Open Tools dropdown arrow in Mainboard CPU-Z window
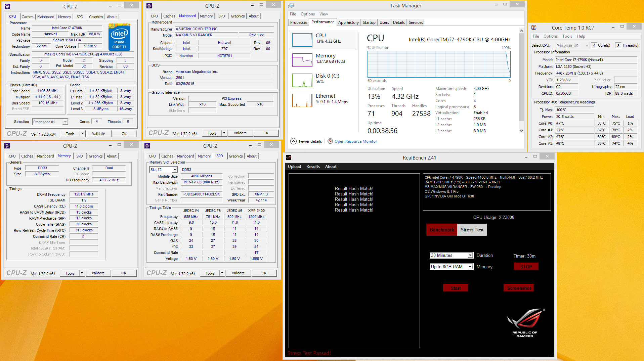Viewport: 644px width, 361px height. (224, 133)
